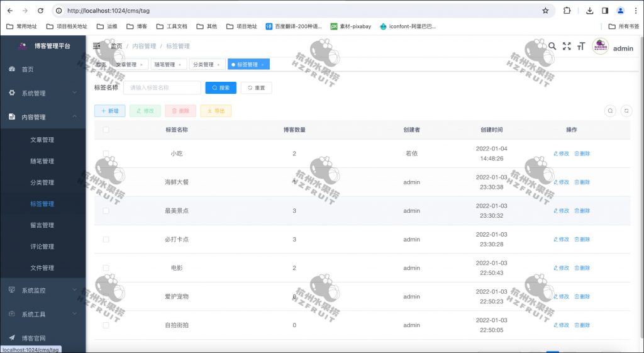Viewport: 644px width, 353px height.
Task: Open browser extensions puzzle icon
Action: 567,11
